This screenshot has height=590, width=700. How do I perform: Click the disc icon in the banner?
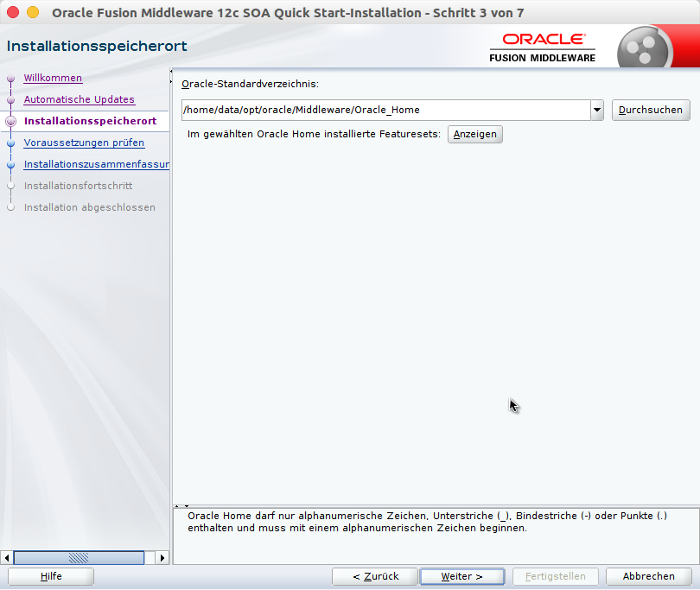click(645, 45)
